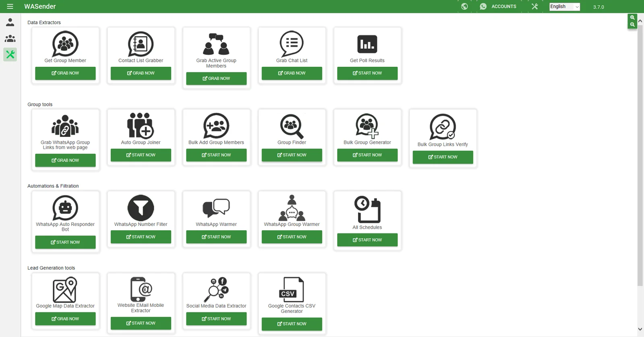Image resolution: width=644 pixels, height=337 pixels.
Task: Start the WhatsApp Auto Responder Bot
Action: coord(65,242)
